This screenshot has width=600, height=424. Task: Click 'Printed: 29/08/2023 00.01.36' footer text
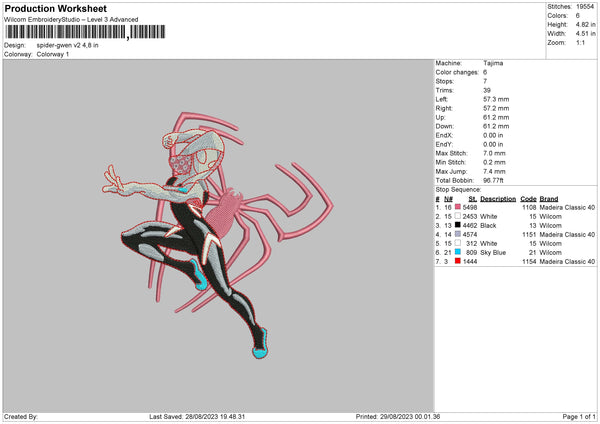pos(398,417)
